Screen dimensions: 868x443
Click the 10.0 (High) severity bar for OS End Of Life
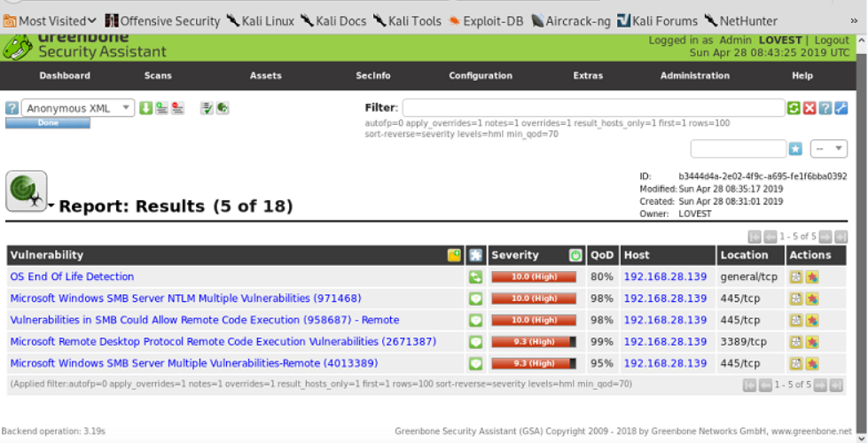534,276
